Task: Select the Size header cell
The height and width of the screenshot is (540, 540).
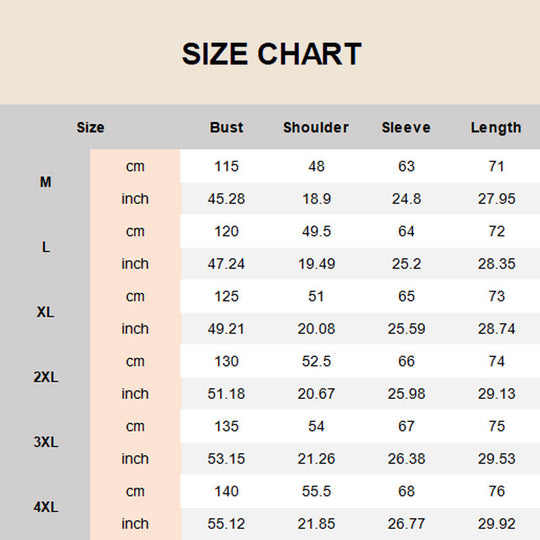Action: (x=90, y=127)
